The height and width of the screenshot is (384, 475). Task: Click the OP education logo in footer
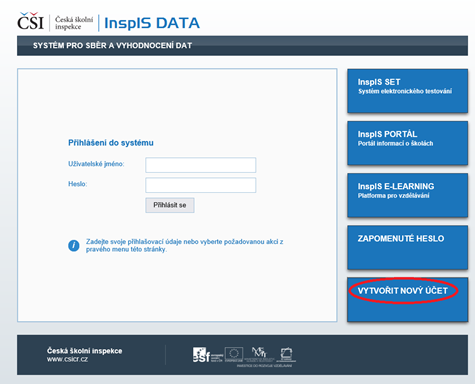[x=286, y=355]
